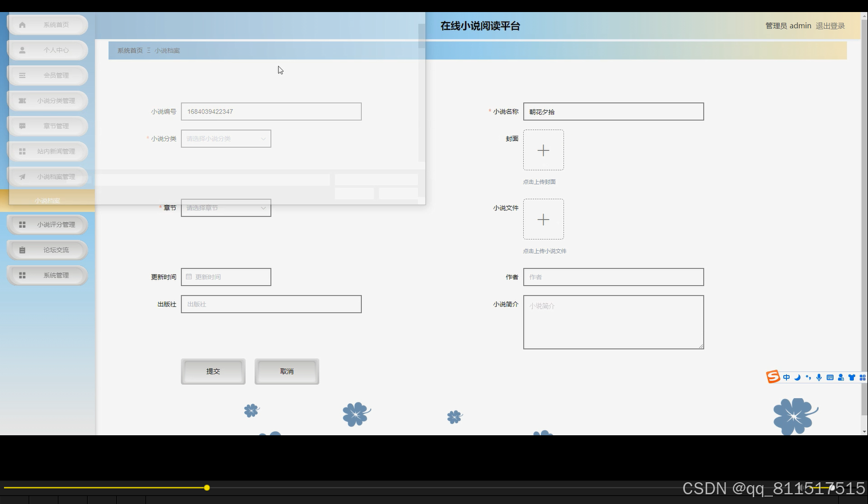Click the 小说编号 input field

tap(271, 112)
